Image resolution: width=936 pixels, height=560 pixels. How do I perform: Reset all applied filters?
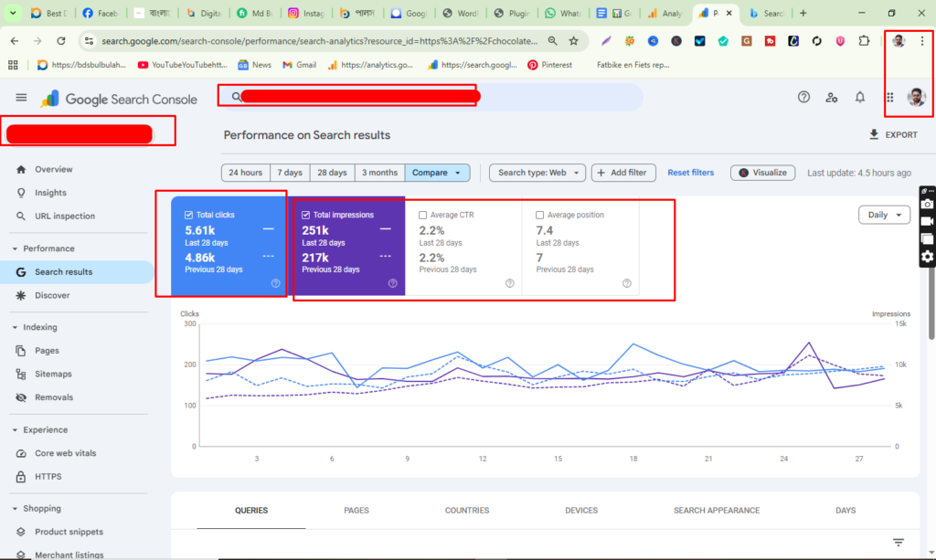click(690, 172)
